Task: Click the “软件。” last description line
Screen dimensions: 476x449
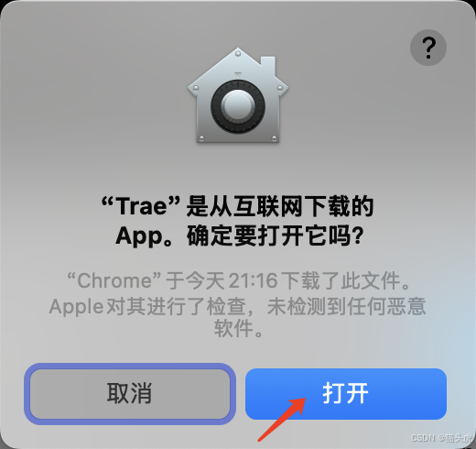Action: click(238, 328)
